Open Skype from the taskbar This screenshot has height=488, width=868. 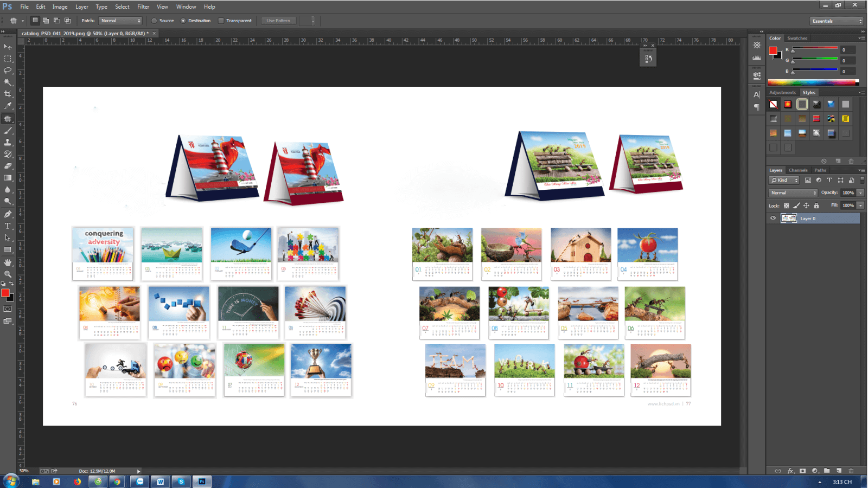[181, 481]
